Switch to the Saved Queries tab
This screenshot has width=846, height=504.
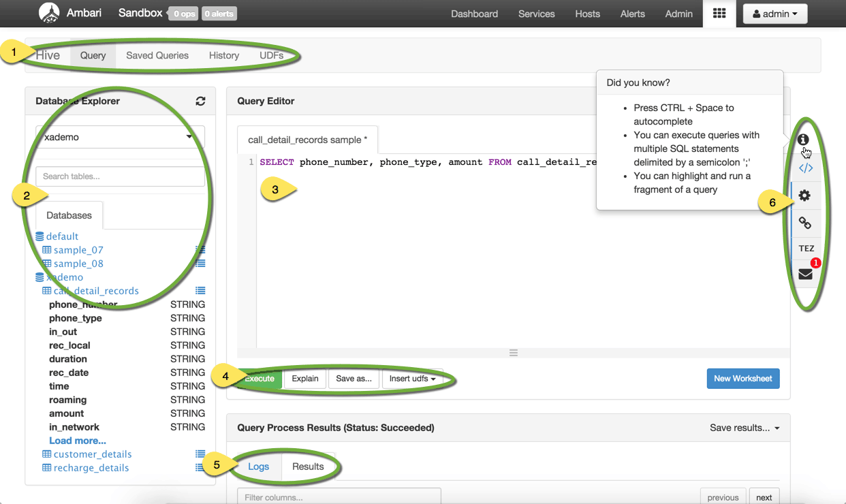point(157,55)
